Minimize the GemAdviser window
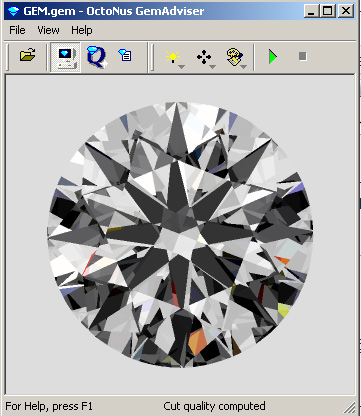This screenshot has height=416, width=361. 312,11
